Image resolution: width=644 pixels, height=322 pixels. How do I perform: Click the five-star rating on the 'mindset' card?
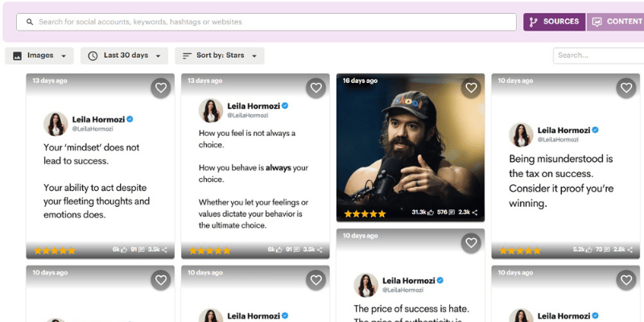click(55, 250)
